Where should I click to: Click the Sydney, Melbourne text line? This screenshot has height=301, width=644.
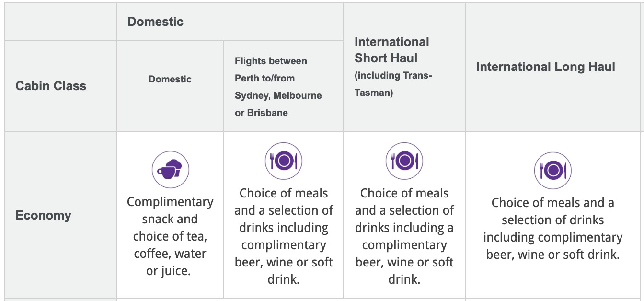coord(278,95)
